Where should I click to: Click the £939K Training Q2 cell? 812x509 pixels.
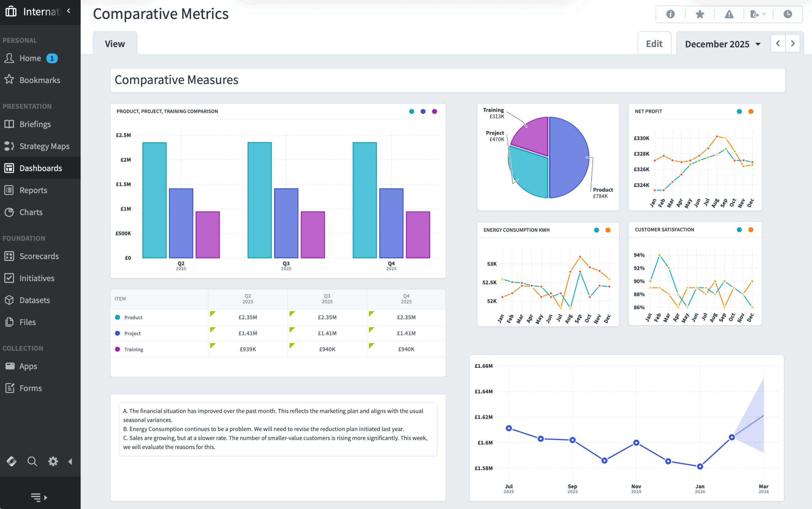[248, 349]
